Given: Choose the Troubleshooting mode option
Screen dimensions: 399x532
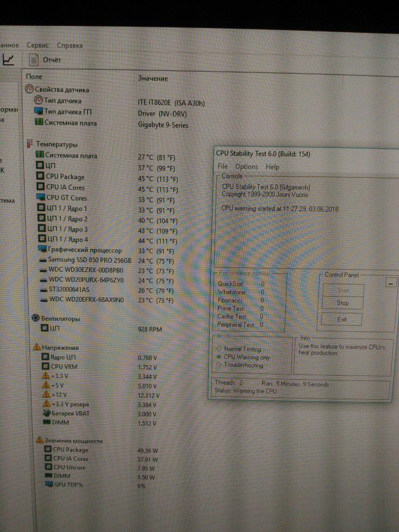Looking at the screenshot, I should 219,365.
